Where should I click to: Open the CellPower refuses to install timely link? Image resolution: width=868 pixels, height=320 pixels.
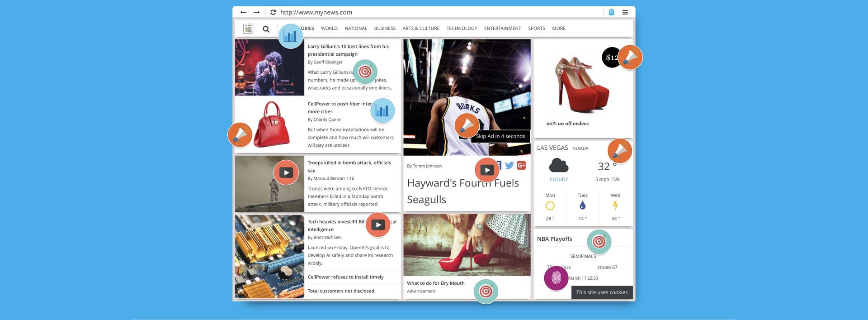pyautogui.click(x=345, y=277)
